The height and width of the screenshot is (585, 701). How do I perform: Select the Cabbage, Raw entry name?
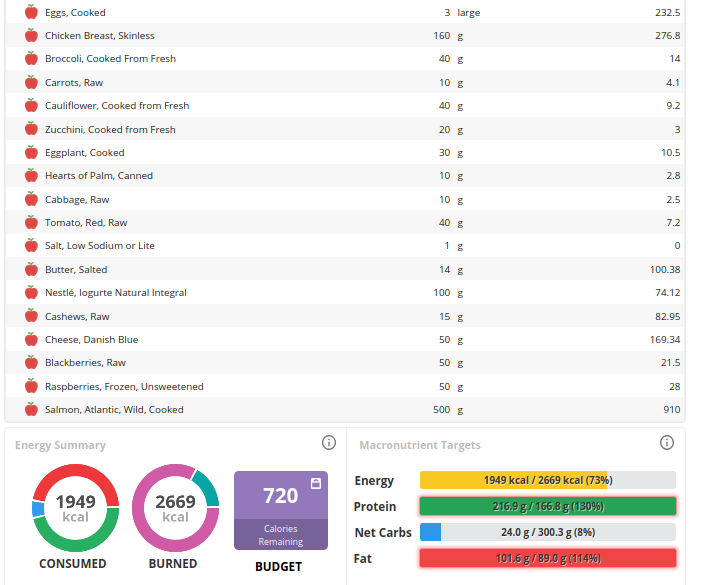[x=77, y=200]
